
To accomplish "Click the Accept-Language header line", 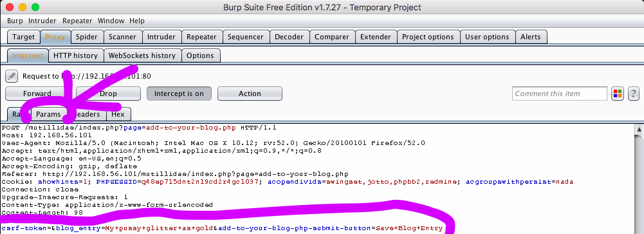I will [x=71, y=159].
